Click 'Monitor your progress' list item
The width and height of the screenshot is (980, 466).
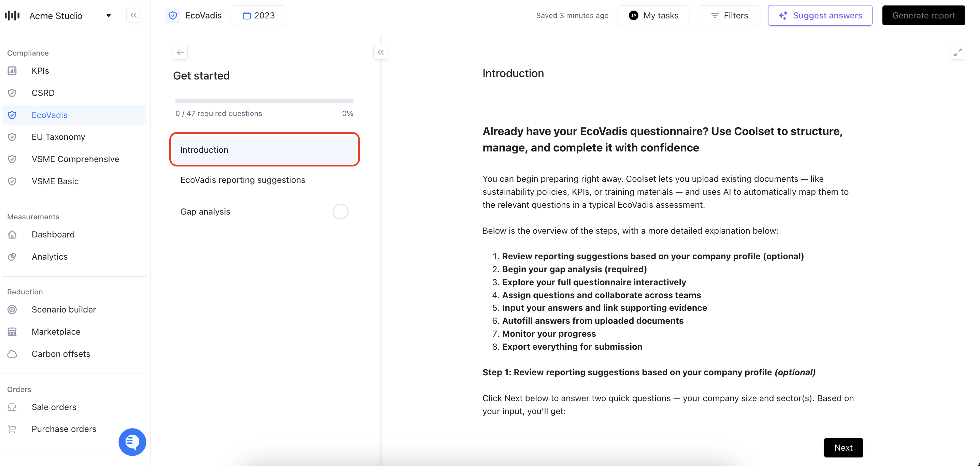click(549, 334)
